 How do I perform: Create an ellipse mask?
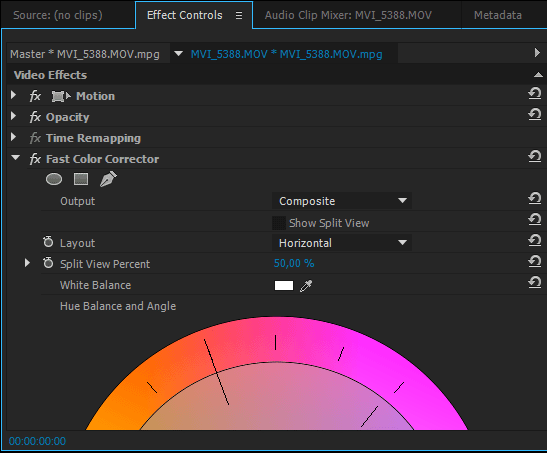coord(54,179)
